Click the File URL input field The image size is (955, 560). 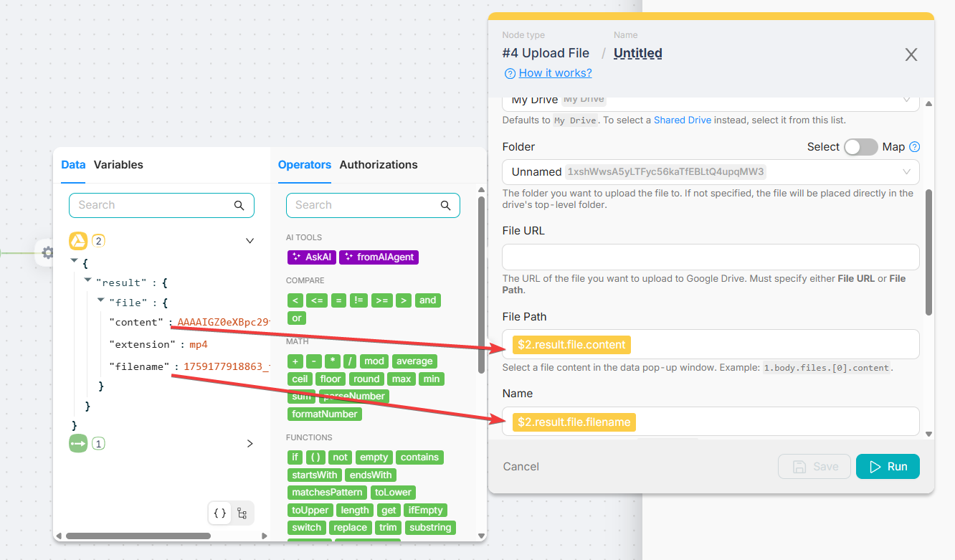711,257
